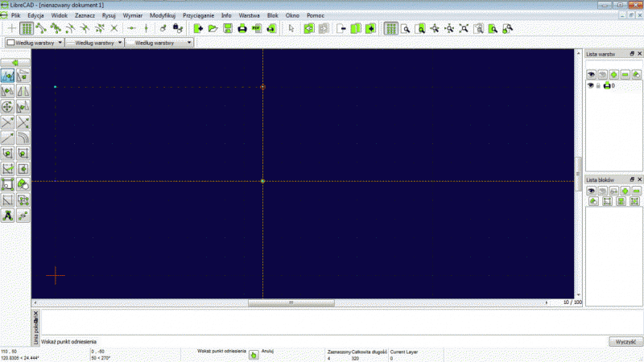
Task: Toggle the grid display button
Action: (390, 28)
